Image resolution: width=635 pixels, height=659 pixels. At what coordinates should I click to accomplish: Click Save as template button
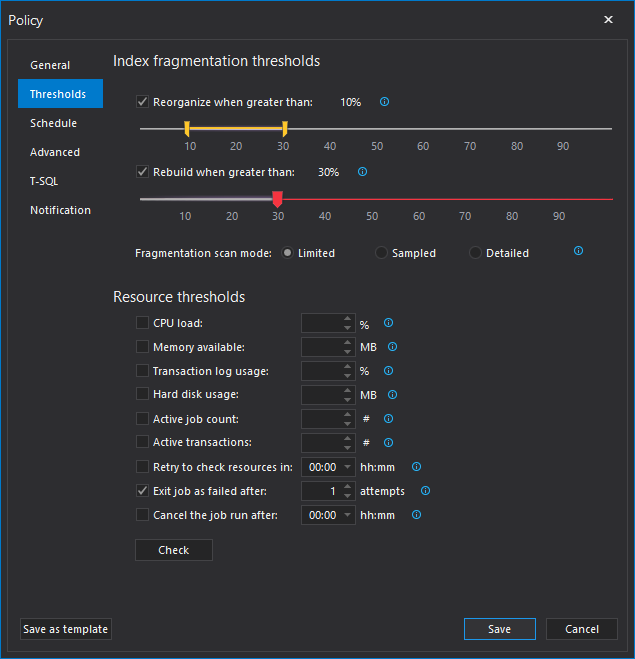(66, 629)
